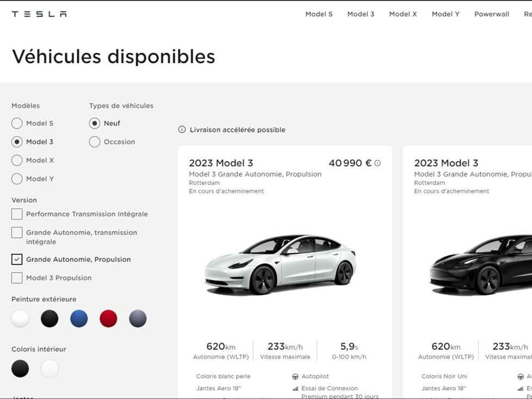Filter by black exterior paint

50,319
